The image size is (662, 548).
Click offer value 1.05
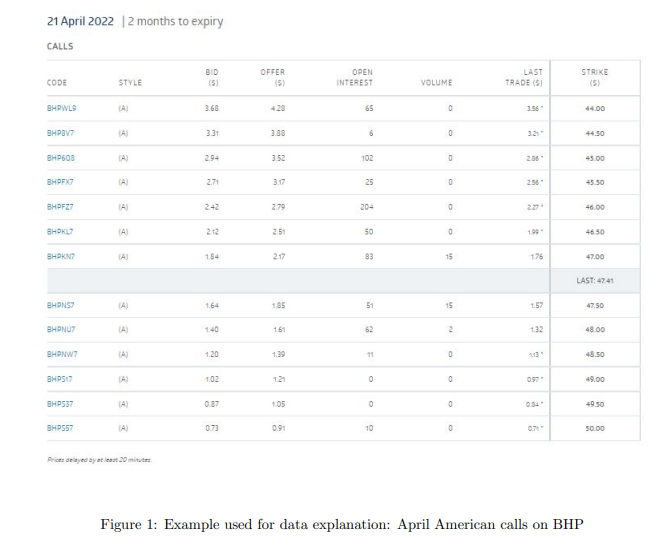[x=278, y=404]
